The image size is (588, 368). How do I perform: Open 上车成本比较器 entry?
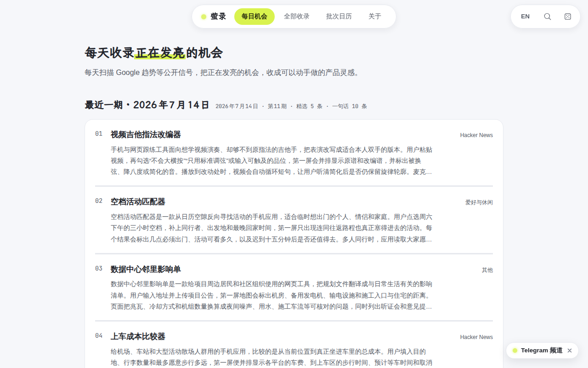[138, 337]
